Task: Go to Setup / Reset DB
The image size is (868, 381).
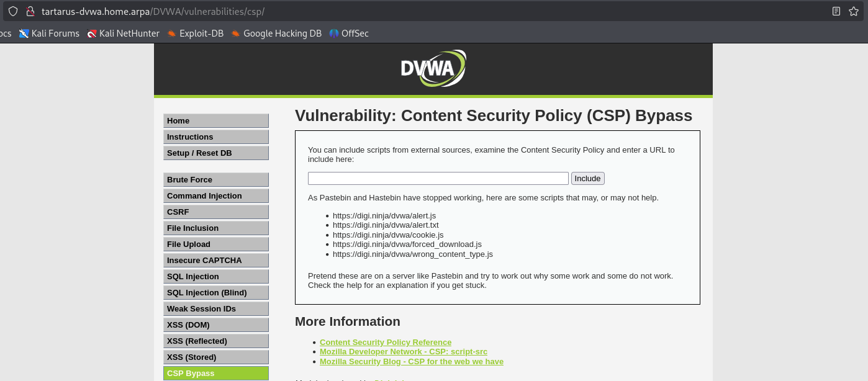Action: coord(215,153)
